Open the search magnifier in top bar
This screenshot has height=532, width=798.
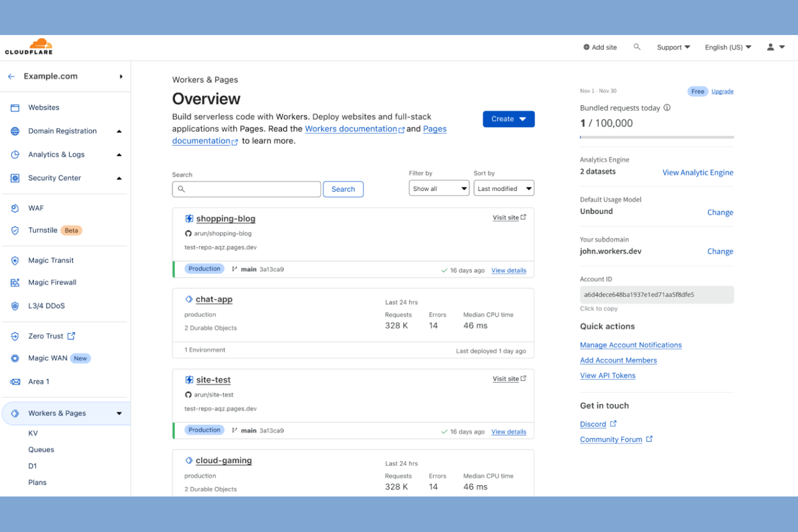point(637,47)
